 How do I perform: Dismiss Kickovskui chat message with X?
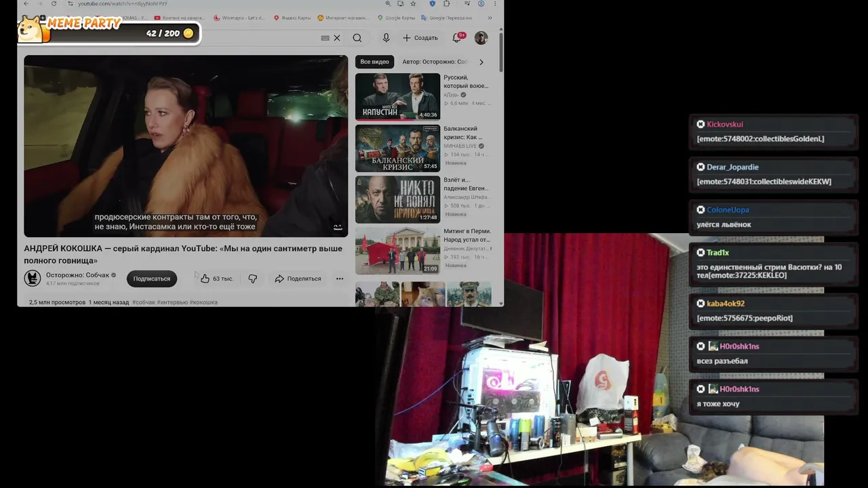(701, 124)
